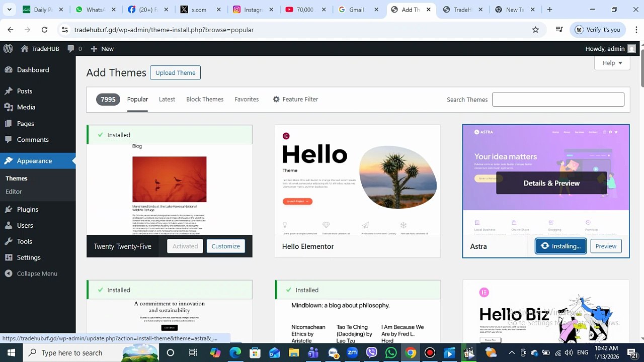Screen dimensions: 644x362
Task: Switch to the Gmail browser tab
Action: tap(356, 10)
